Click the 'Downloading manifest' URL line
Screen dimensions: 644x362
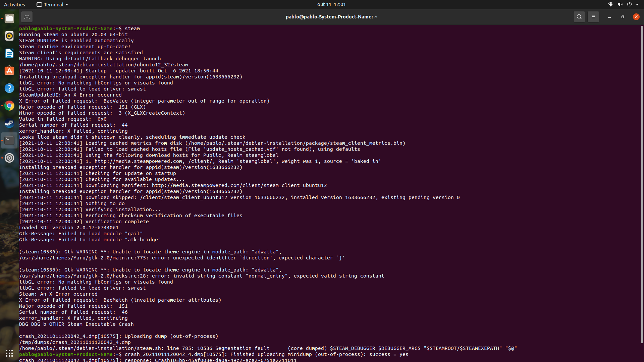point(173,185)
